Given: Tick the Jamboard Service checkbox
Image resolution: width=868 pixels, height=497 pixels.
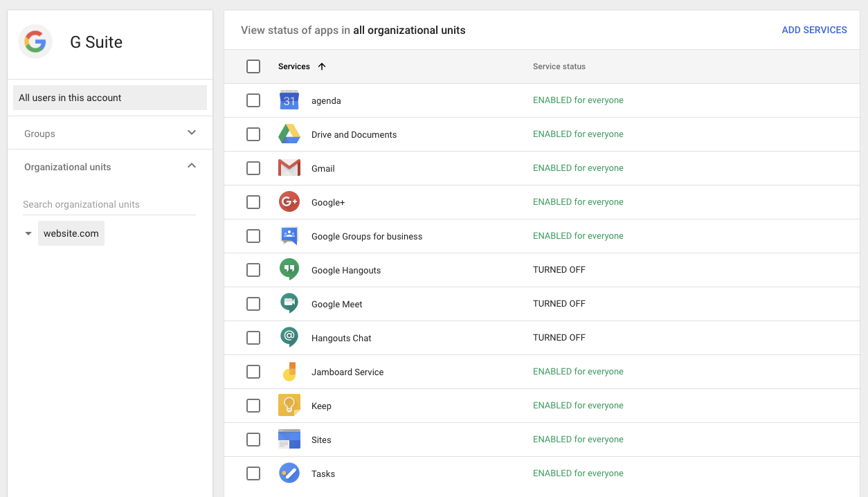Looking at the screenshot, I should (x=253, y=372).
